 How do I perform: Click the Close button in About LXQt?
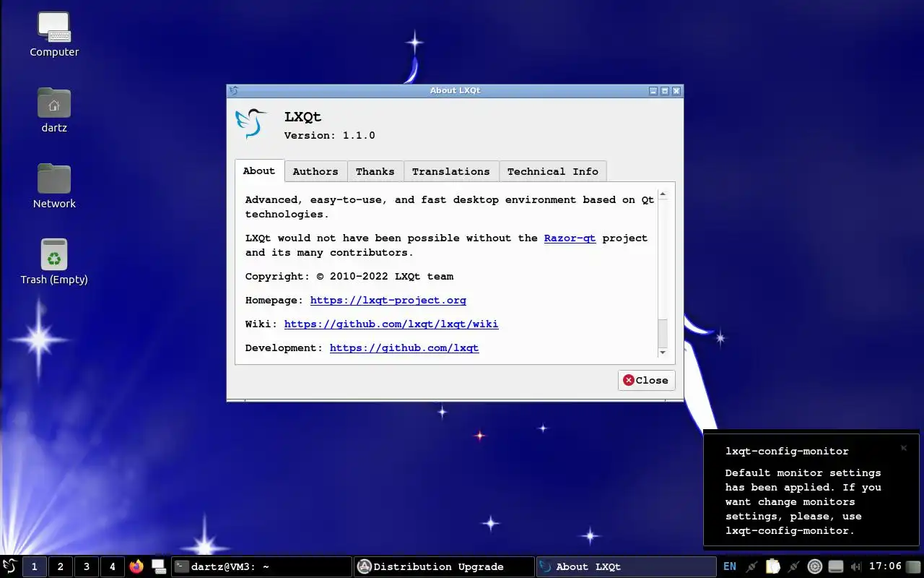click(646, 380)
